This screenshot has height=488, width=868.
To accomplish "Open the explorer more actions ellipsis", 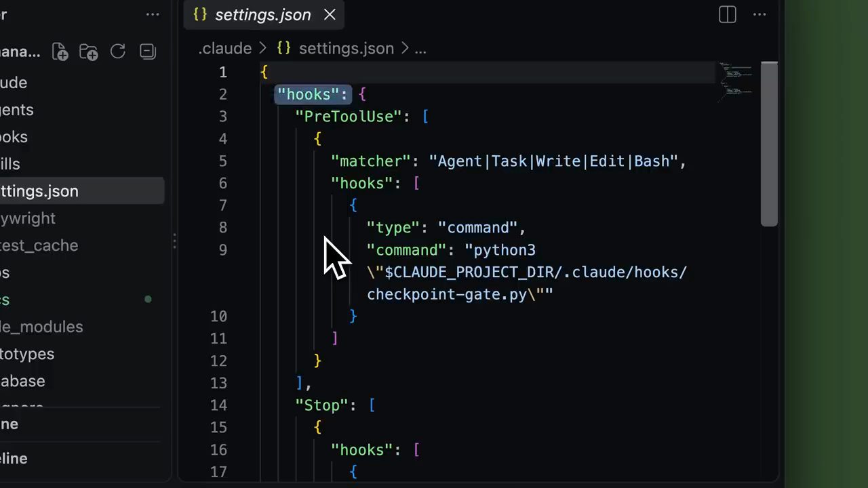I will click(x=153, y=14).
